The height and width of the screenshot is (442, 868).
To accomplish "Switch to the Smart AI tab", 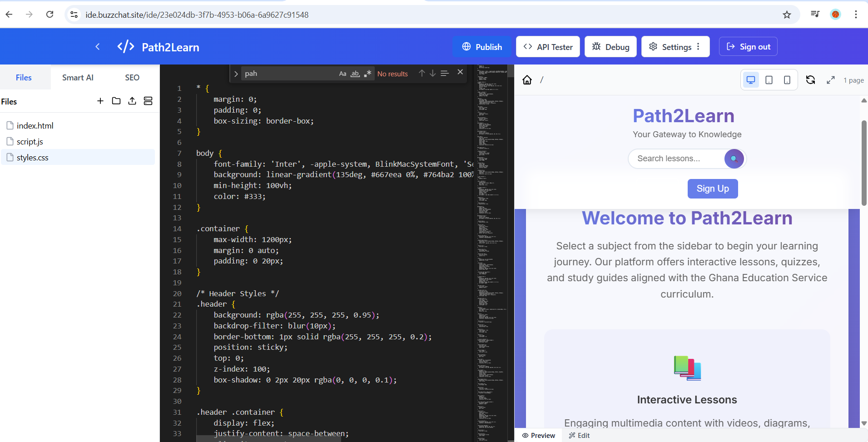I will pos(78,78).
